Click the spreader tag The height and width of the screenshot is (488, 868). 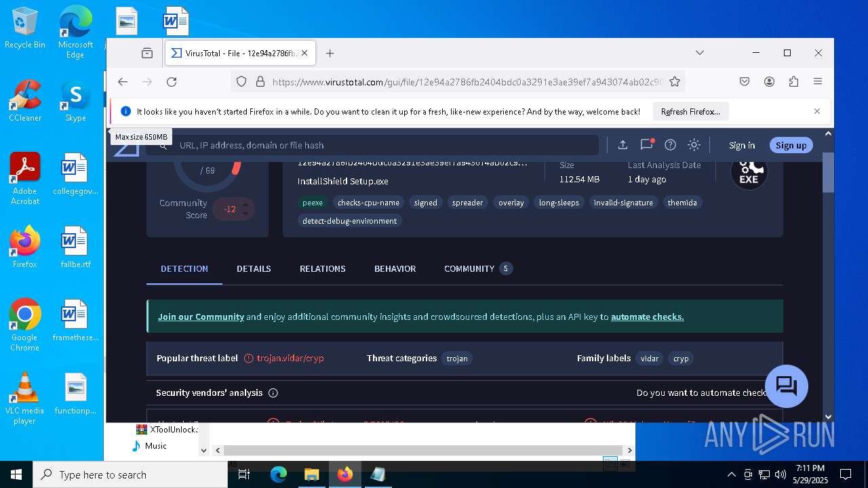point(468,203)
